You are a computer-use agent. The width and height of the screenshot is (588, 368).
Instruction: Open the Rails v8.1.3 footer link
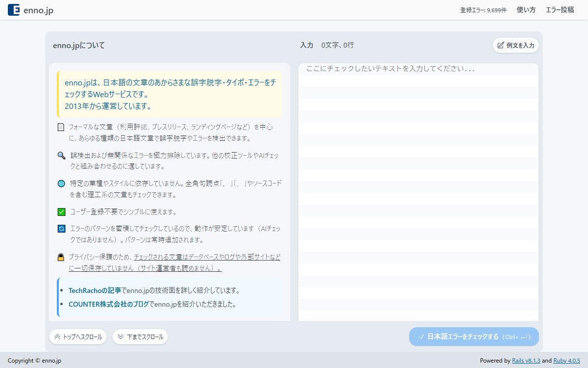click(x=526, y=361)
